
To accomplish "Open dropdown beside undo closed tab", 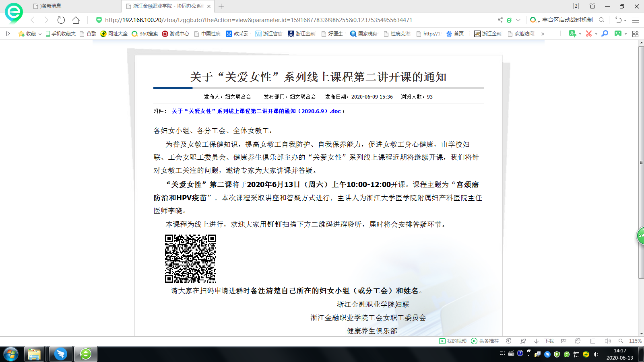I will 625,20.
